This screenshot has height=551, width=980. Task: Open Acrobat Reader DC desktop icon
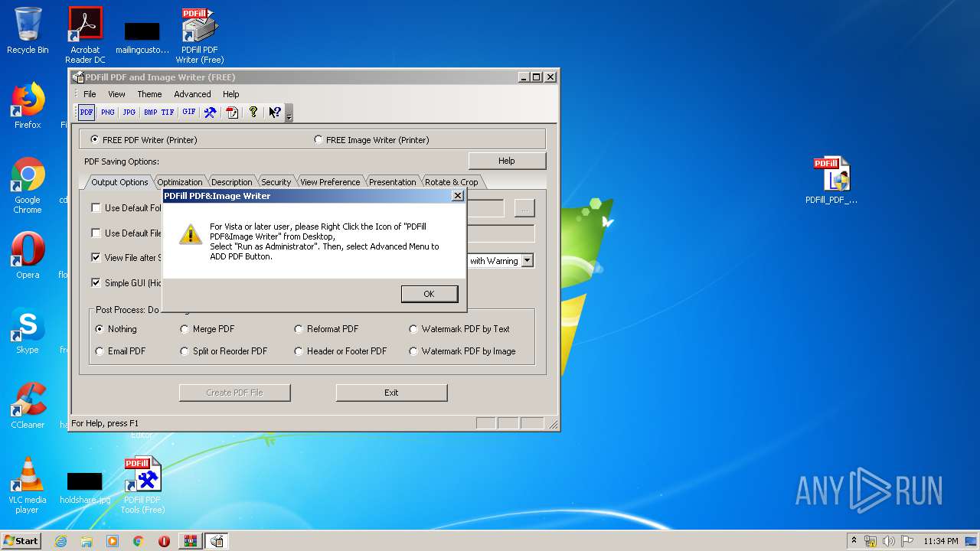click(85, 35)
